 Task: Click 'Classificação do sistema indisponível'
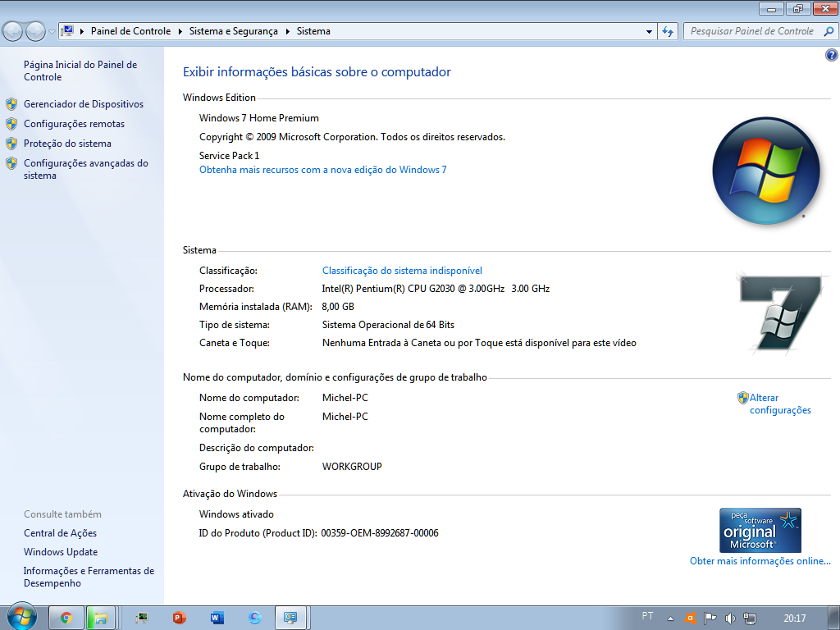point(402,271)
